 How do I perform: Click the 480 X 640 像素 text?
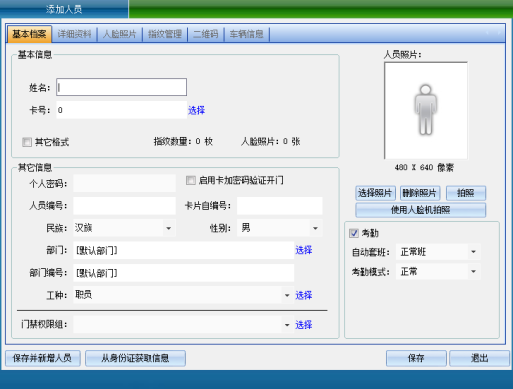[424, 167]
